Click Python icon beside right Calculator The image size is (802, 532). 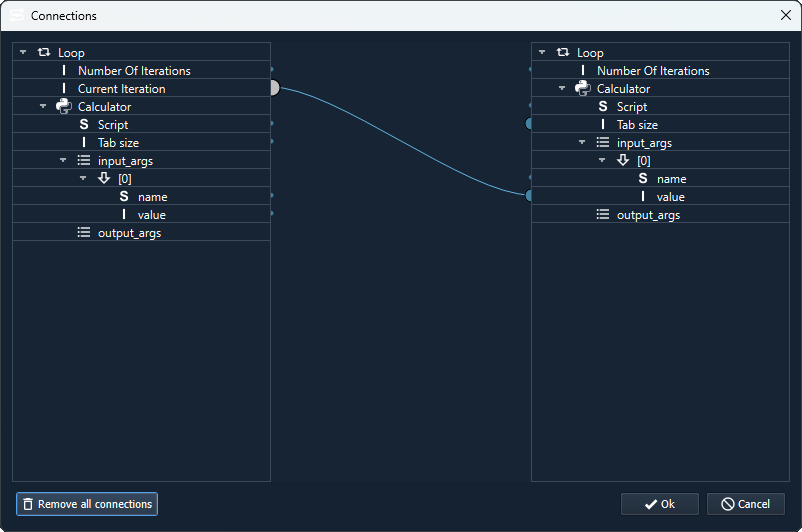[x=583, y=88]
